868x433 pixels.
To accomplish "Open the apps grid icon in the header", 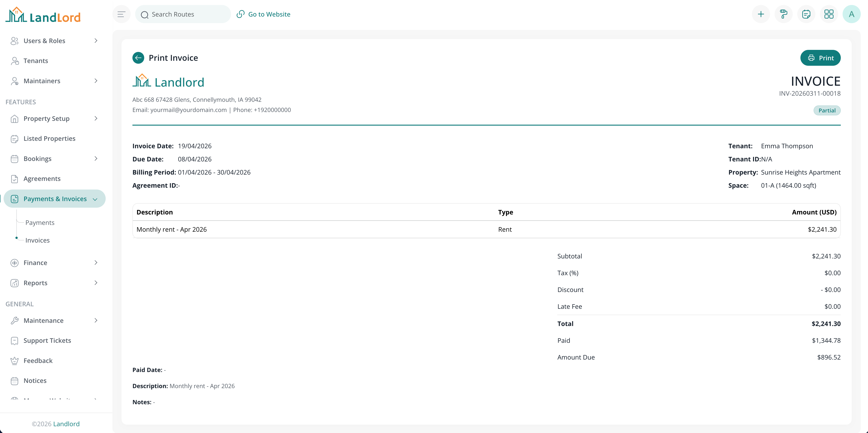I will (x=829, y=14).
